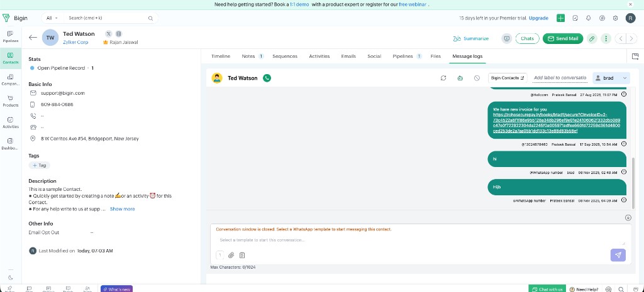The width and height of the screenshot is (644, 292).
Task: Attach a file with the paperclip icon
Action: click(231, 255)
